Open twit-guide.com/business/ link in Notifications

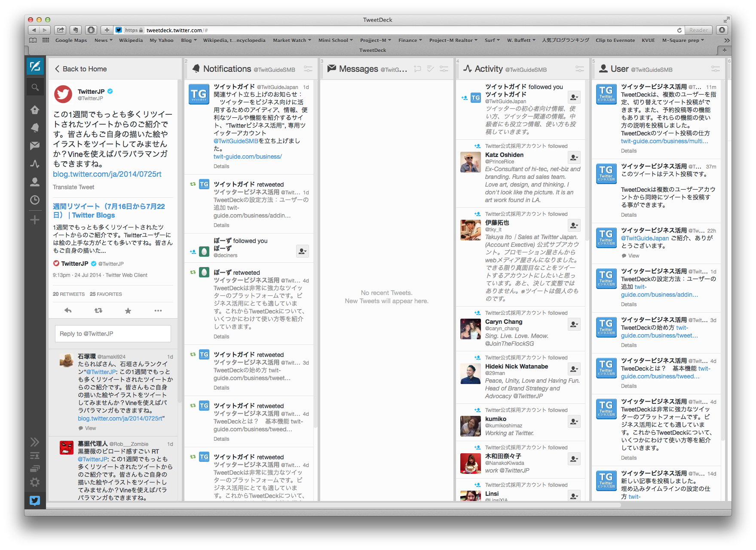(x=248, y=157)
